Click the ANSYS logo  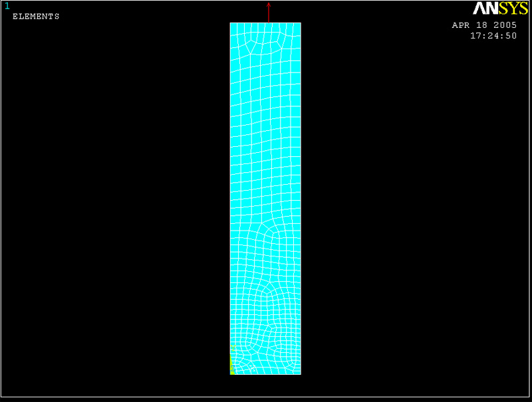[501, 9]
